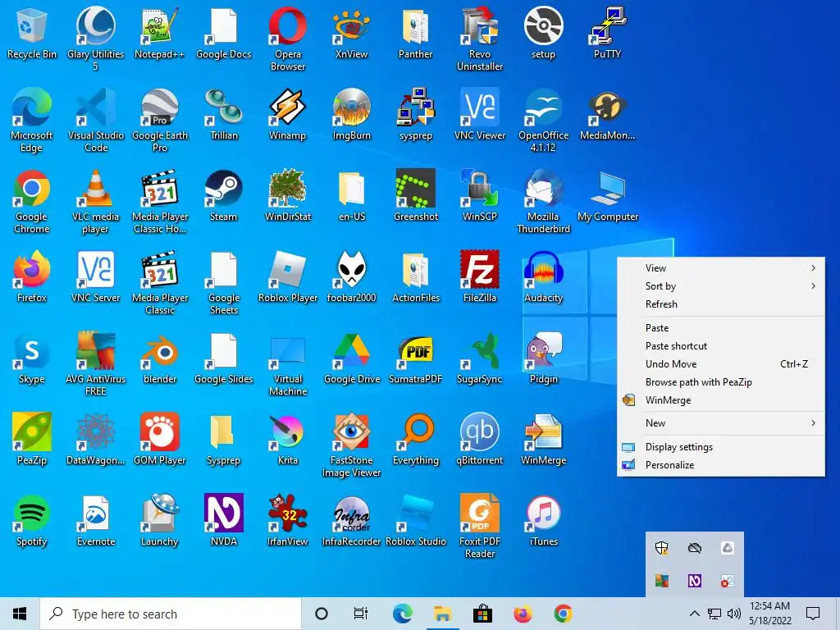This screenshot has width=840, height=630.
Task: Select the Visual Studio Code icon
Action: pyautogui.click(x=96, y=121)
